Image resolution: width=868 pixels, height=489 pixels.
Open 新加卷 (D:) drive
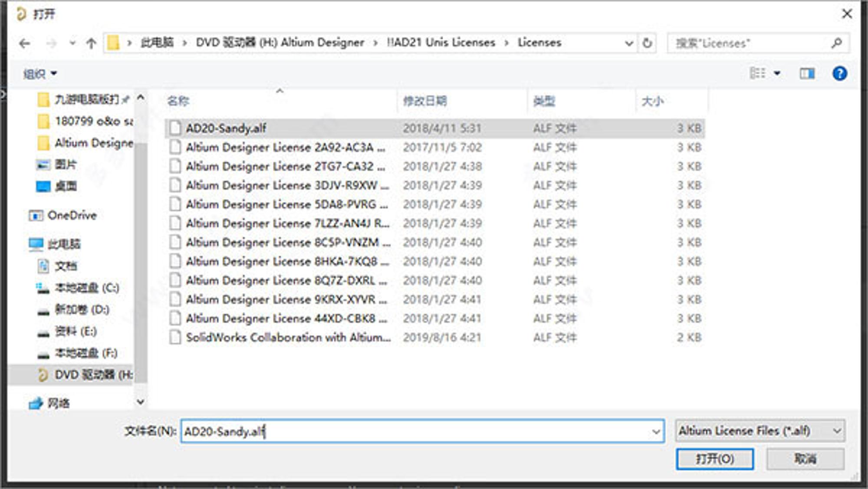pyautogui.click(x=73, y=309)
